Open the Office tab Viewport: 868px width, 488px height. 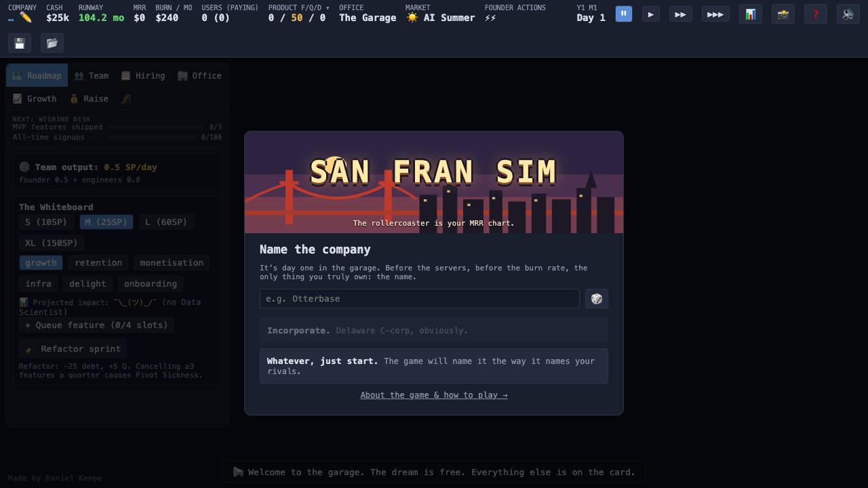pyautogui.click(x=200, y=76)
